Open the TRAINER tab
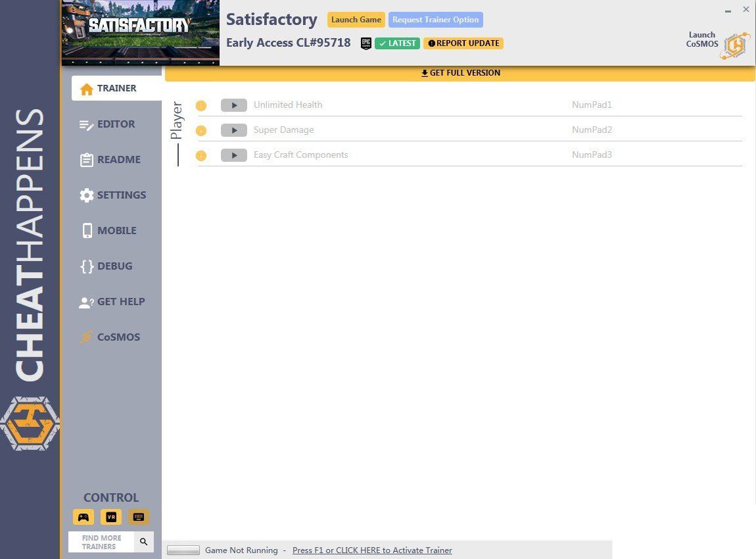This screenshot has width=756, height=559. point(116,88)
